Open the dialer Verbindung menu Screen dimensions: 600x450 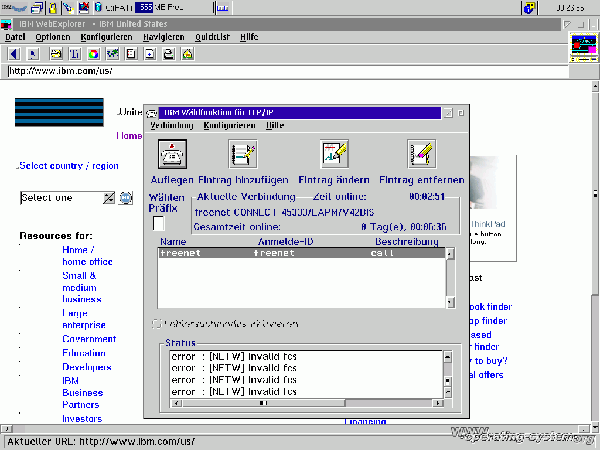pos(172,126)
